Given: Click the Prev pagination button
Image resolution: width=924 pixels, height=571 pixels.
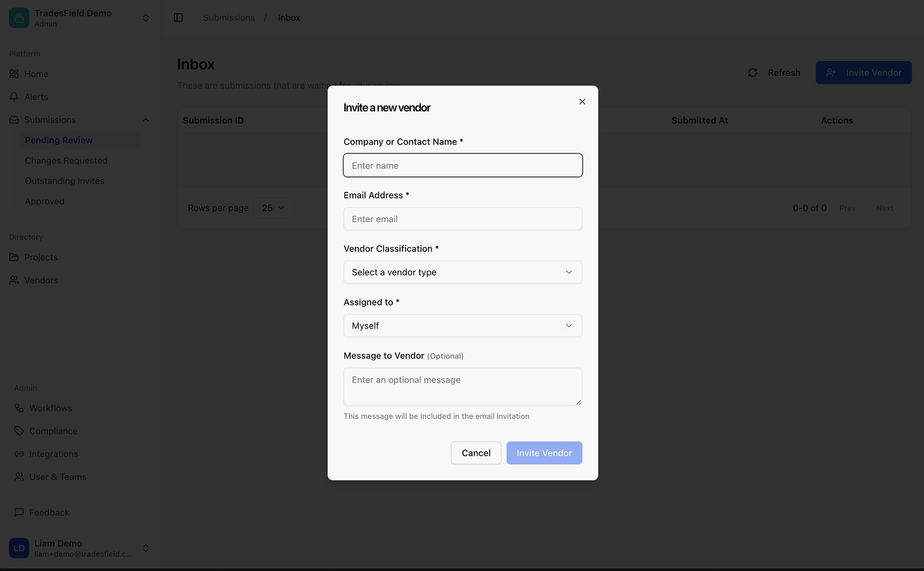Looking at the screenshot, I should pos(848,208).
